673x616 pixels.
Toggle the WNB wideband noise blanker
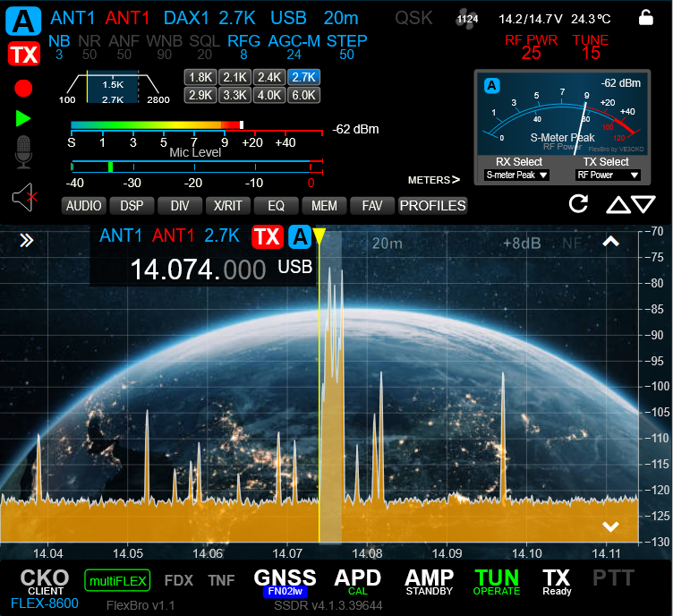pyautogui.click(x=165, y=47)
